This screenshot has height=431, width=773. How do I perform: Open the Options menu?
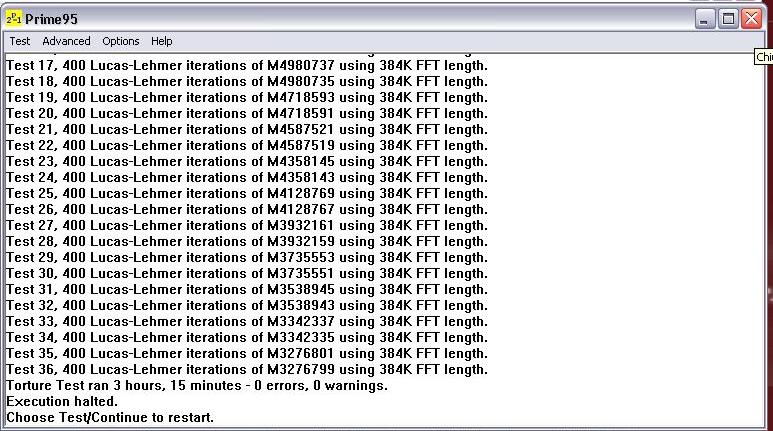click(x=121, y=41)
